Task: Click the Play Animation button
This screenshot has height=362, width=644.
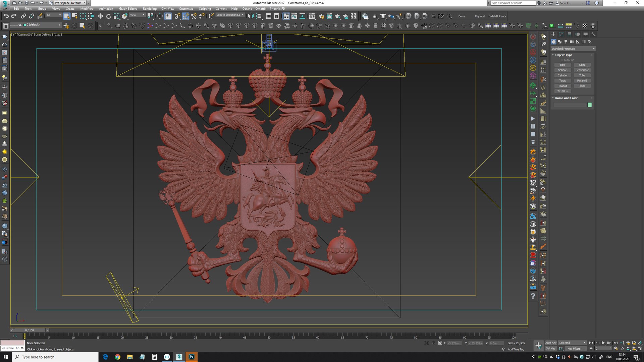Action: (603, 343)
